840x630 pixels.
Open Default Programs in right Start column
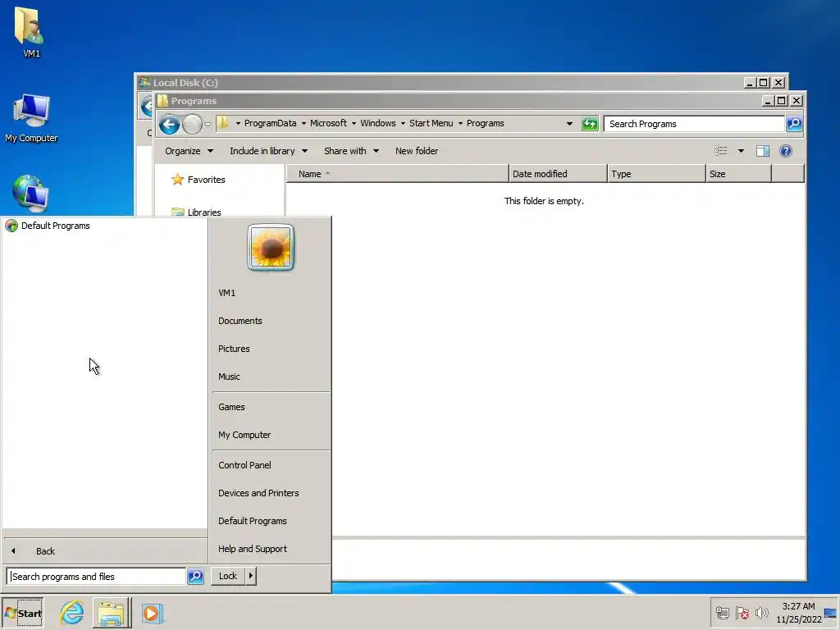click(x=253, y=521)
